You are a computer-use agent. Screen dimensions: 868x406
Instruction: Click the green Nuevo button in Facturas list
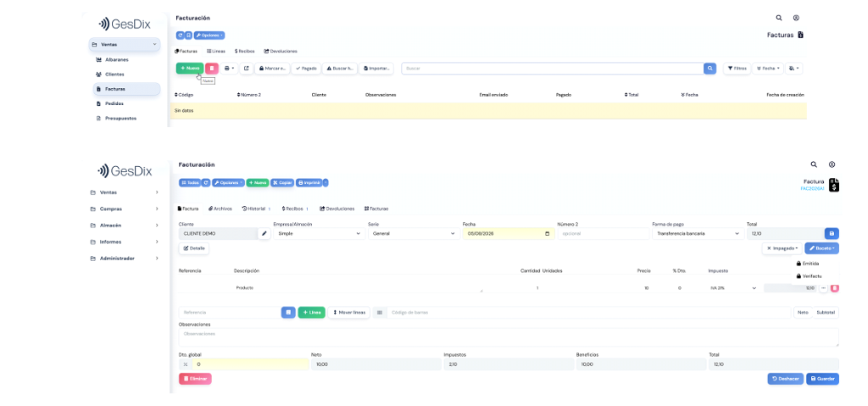(190, 68)
